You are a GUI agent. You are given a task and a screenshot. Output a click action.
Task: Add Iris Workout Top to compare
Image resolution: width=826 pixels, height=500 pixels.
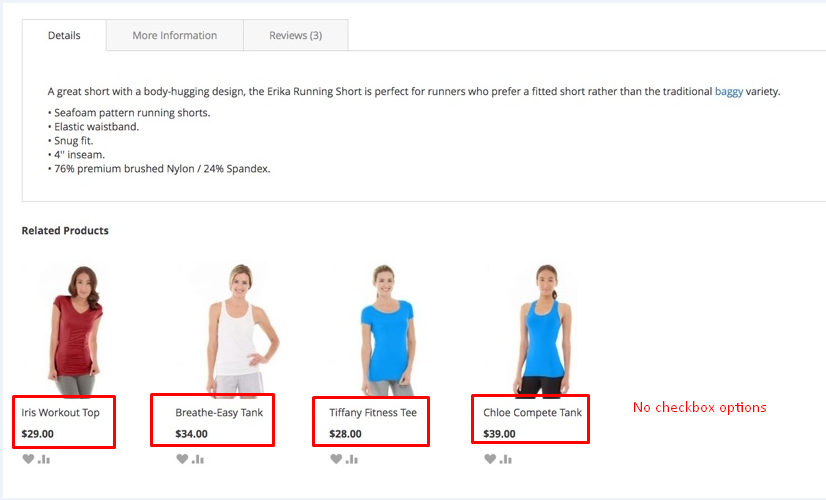tap(44, 459)
